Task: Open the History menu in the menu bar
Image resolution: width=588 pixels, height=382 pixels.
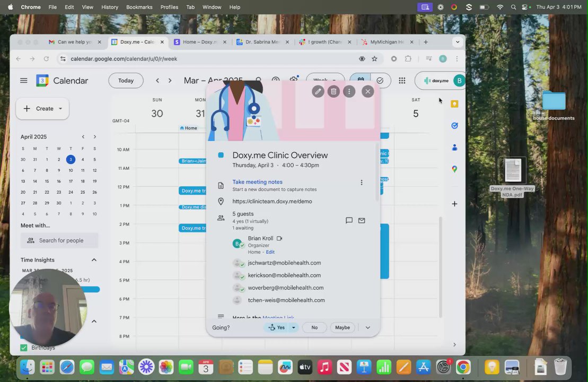Action: [110, 7]
